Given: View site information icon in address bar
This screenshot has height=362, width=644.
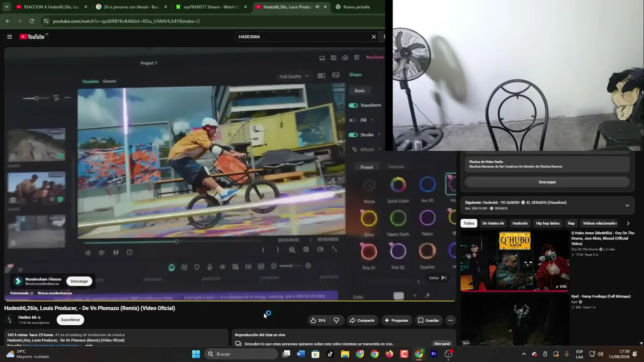Looking at the screenshot, I should click(x=46, y=21).
